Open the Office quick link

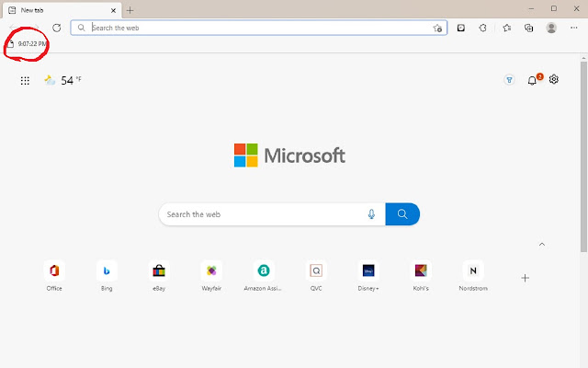[x=54, y=276]
